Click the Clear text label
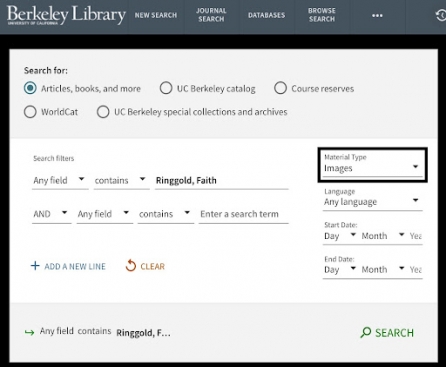 click(x=153, y=266)
